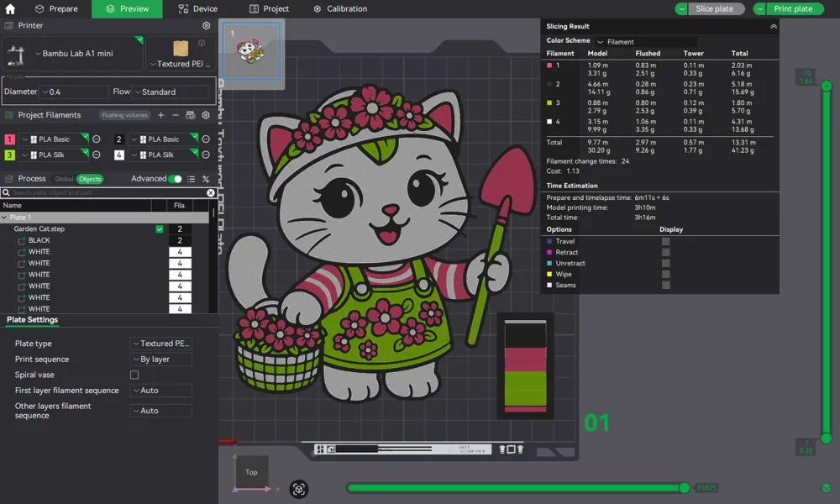Clear the search field with X icon
The height and width of the screenshot is (504, 840).
211,193
